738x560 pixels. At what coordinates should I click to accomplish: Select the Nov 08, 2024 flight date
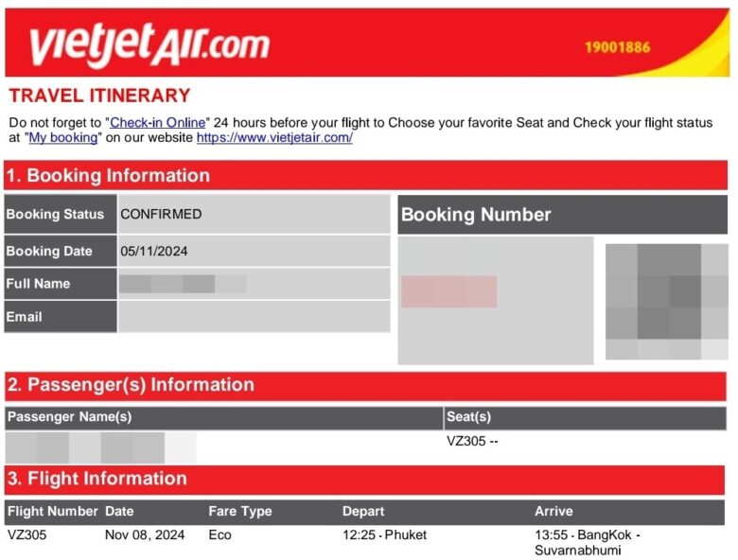(145, 535)
